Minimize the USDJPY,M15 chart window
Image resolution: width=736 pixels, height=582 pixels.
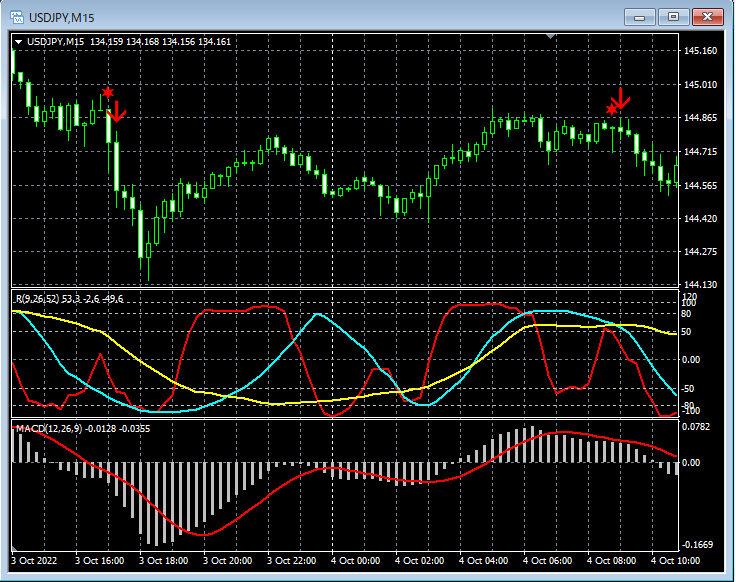point(639,17)
